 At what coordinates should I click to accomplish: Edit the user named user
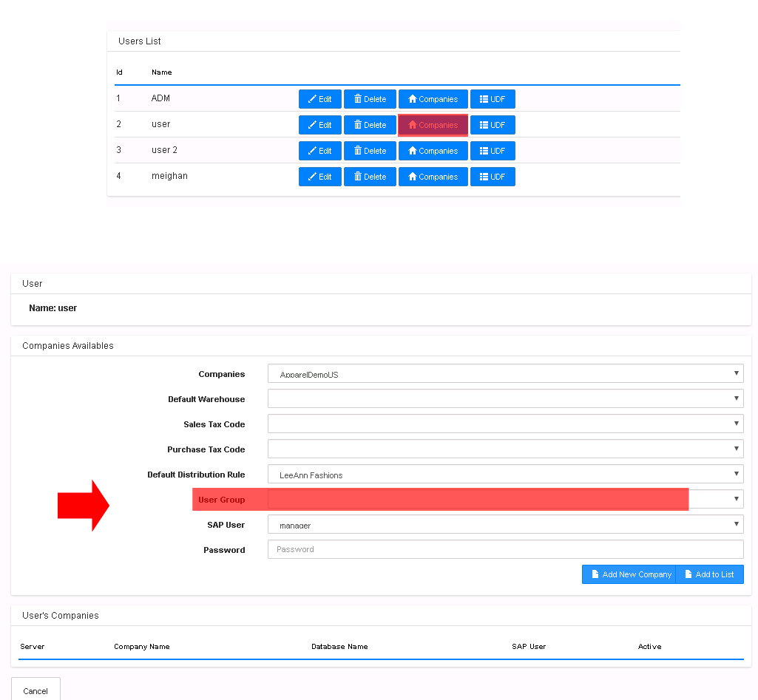pyautogui.click(x=319, y=125)
